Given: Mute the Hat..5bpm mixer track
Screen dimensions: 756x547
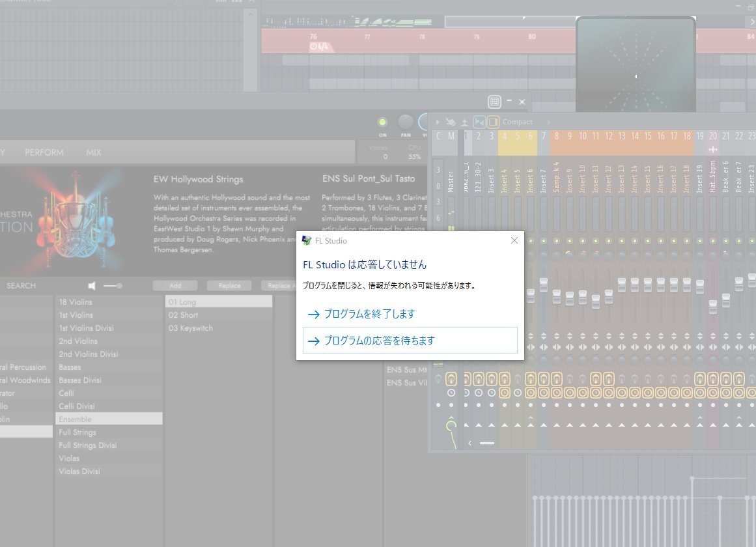Looking at the screenshot, I should tap(713, 241).
